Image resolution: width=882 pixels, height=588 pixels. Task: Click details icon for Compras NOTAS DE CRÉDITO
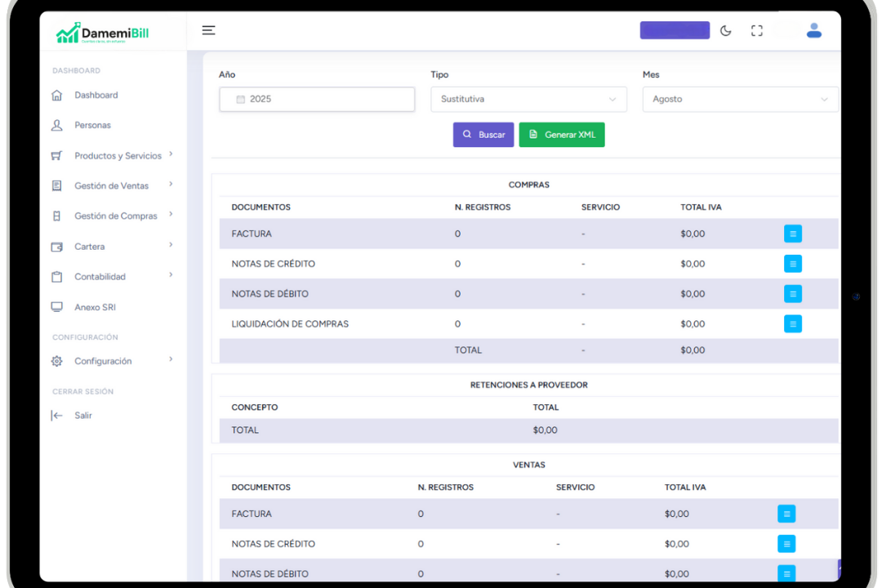[x=792, y=264]
